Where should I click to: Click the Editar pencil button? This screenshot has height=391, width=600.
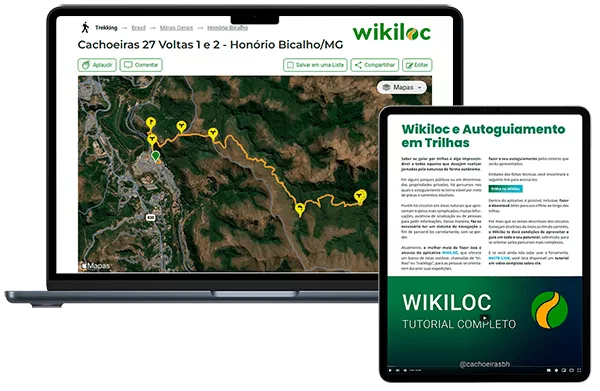(x=417, y=65)
